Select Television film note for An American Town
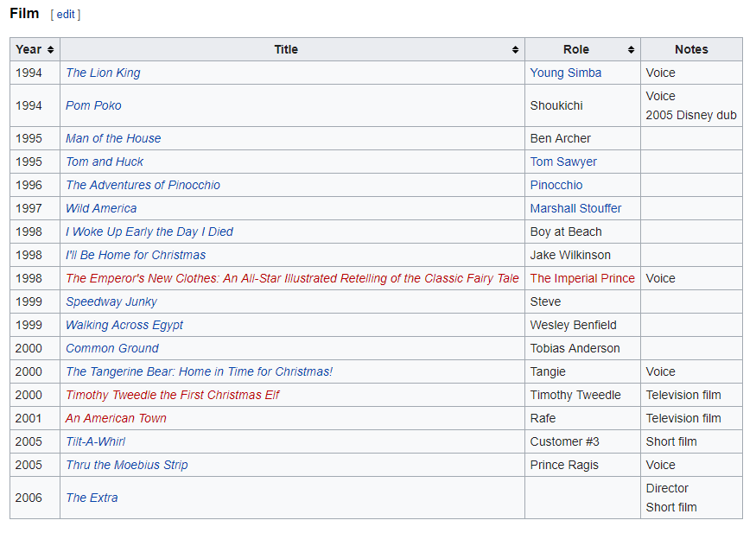 [x=683, y=418]
